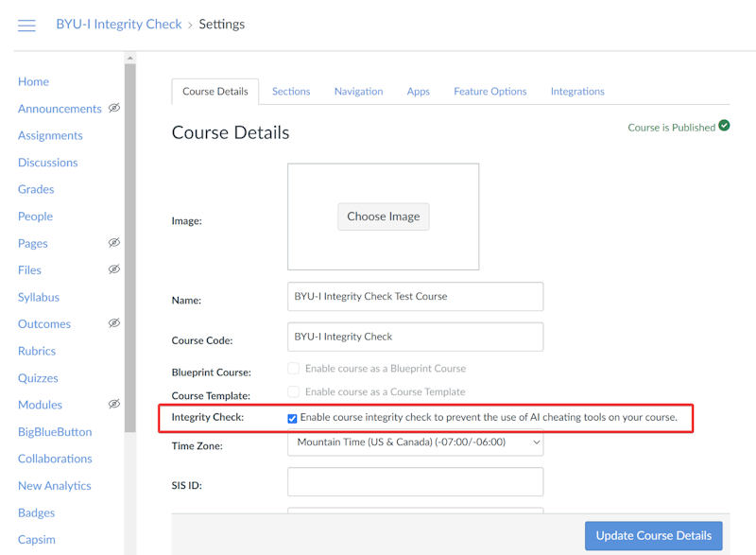Click hidden-eye icon beside Modules
Screen dimensions: 756x555
click(113, 404)
